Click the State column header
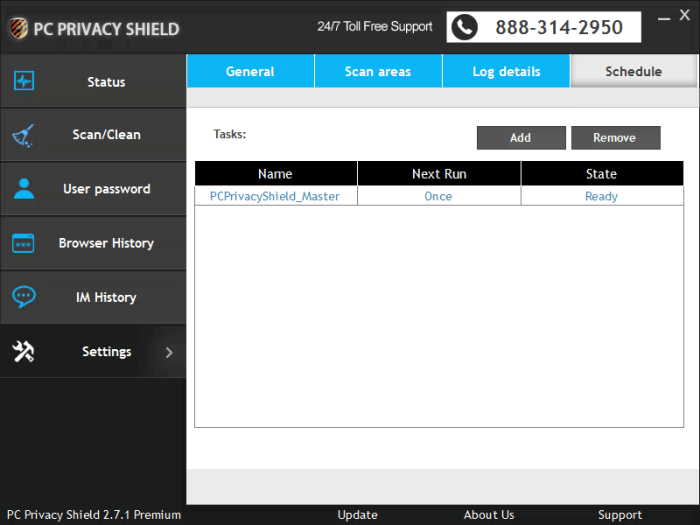 [602, 174]
